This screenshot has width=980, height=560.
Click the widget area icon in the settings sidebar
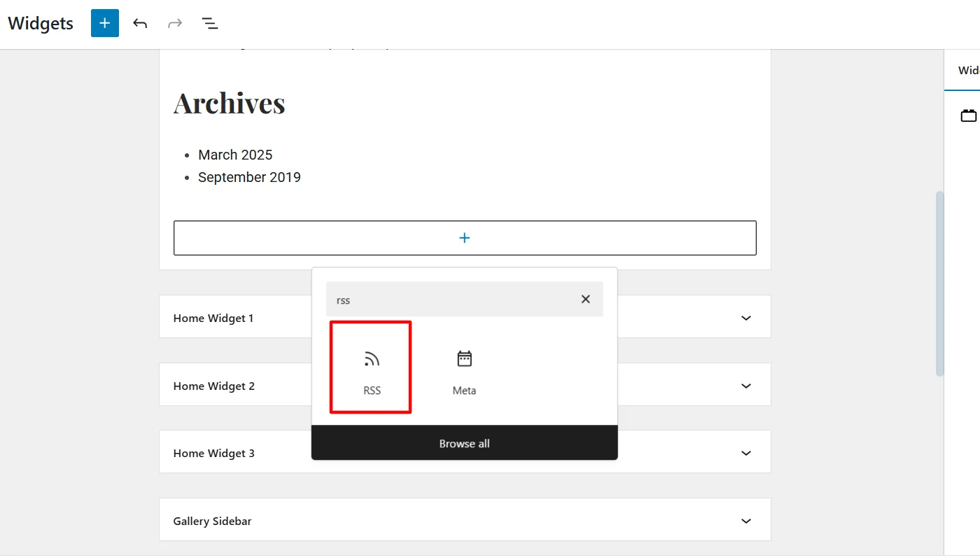pos(969,115)
